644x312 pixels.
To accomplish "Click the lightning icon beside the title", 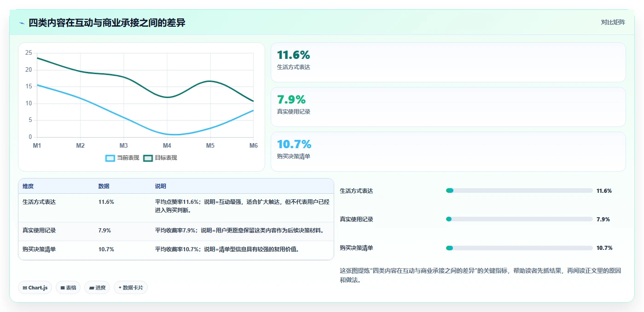I will coord(22,23).
